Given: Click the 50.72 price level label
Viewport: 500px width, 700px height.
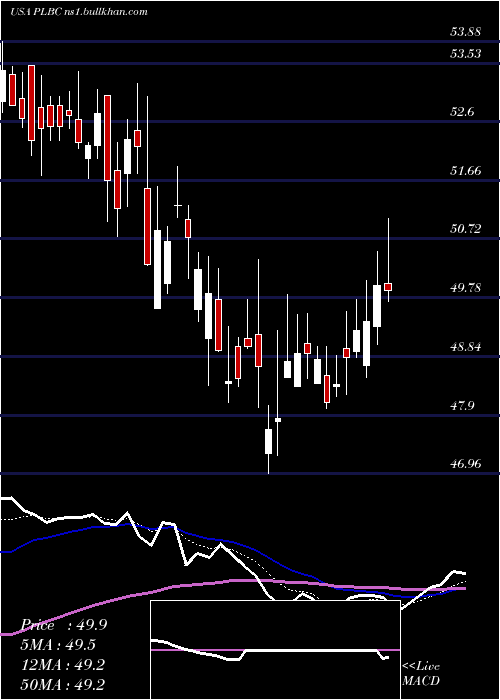Looking at the screenshot, I should point(465,229).
